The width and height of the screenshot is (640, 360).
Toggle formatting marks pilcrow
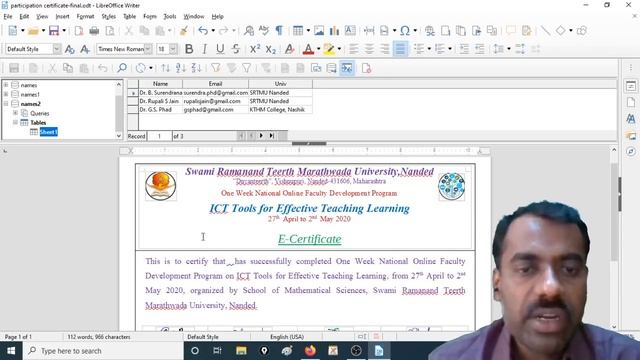[x=279, y=31]
